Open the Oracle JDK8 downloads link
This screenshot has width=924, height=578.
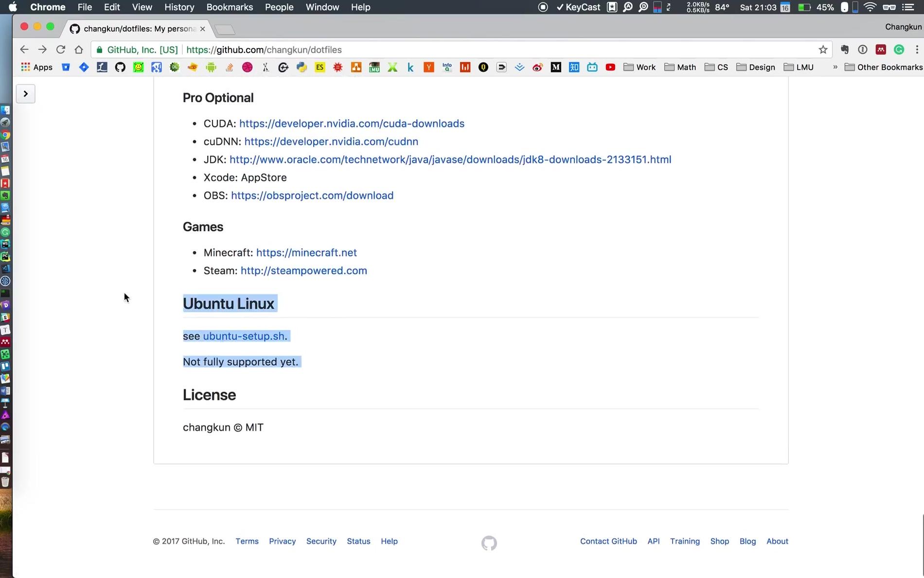pyautogui.click(x=450, y=160)
